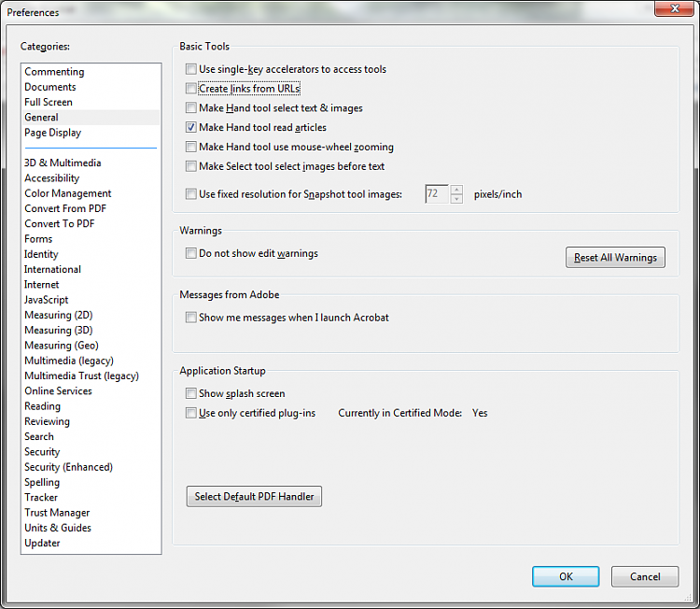Uncheck Make Hand tool read articles
Screen dimensions: 700x609
(191, 127)
